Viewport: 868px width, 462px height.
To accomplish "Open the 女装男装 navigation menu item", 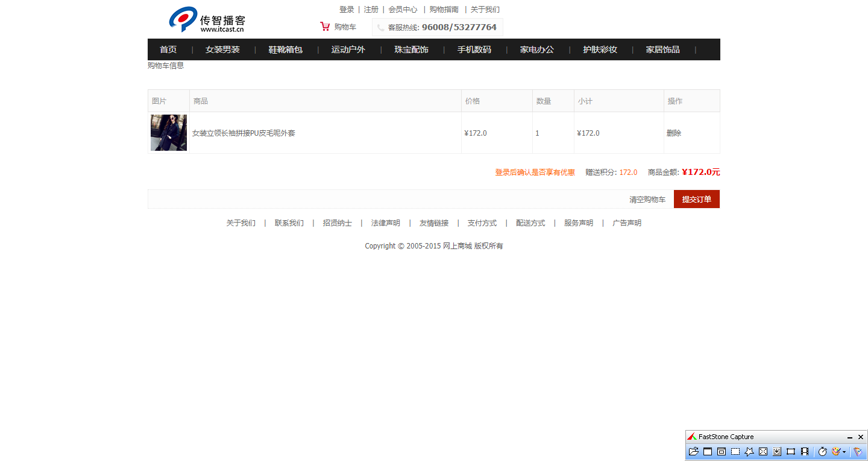I will [222, 49].
